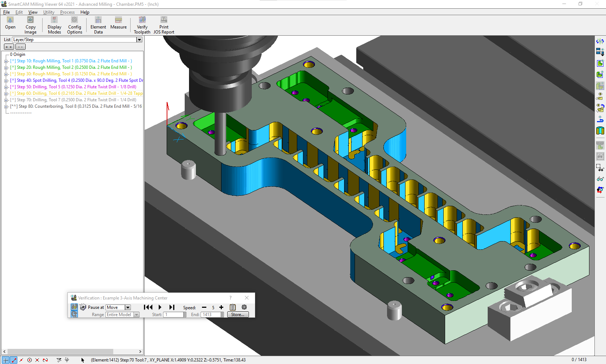Decrease verification speed with minus
The image size is (606, 364).
tap(204, 307)
